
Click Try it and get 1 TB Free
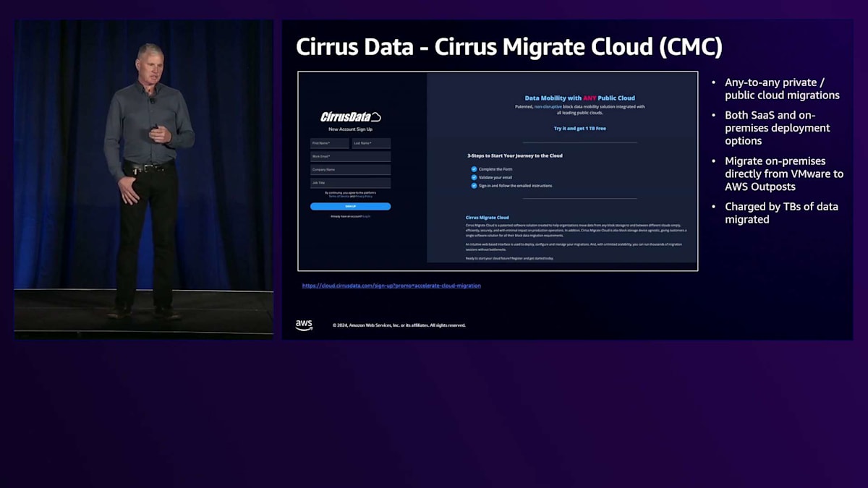coord(580,128)
